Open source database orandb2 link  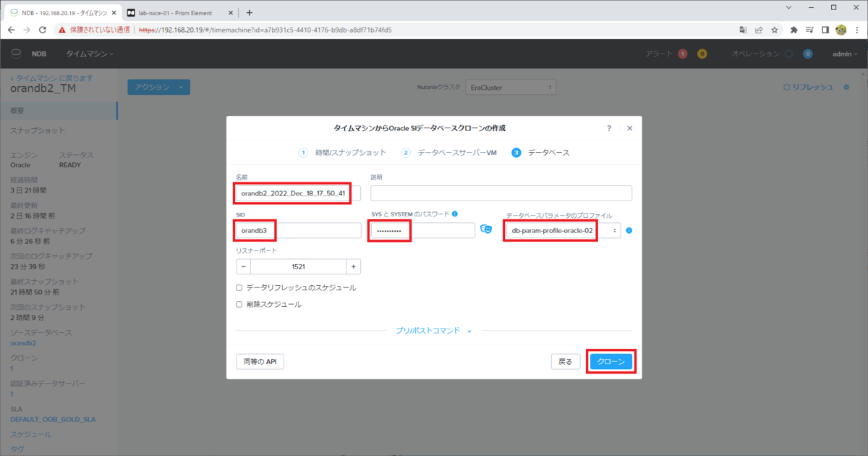[23, 343]
